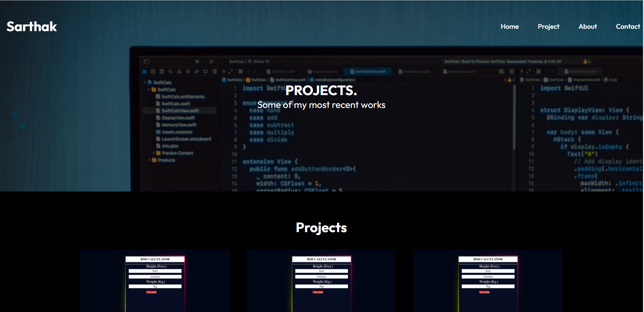This screenshot has width=644, height=312.
Task: Click the Stop button beside the Run button
Action: pyautogui.click(x=212, y=62)
